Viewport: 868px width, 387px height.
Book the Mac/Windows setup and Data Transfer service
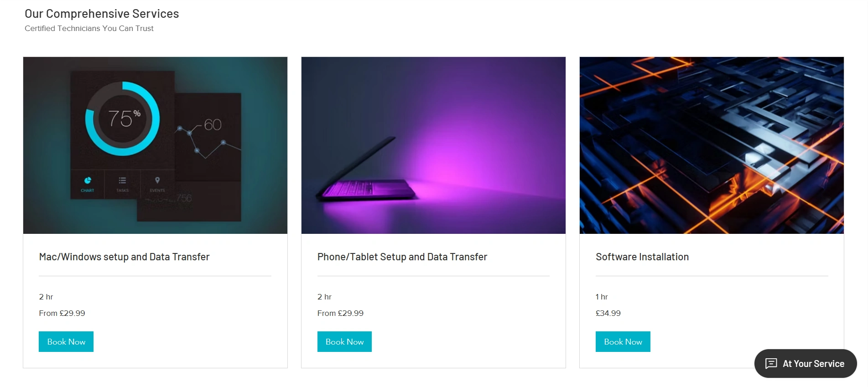66,341
